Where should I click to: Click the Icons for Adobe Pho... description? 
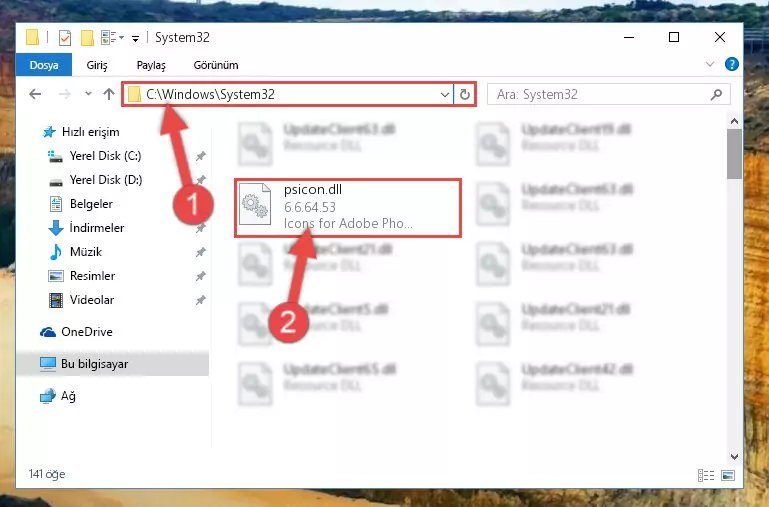348,224
